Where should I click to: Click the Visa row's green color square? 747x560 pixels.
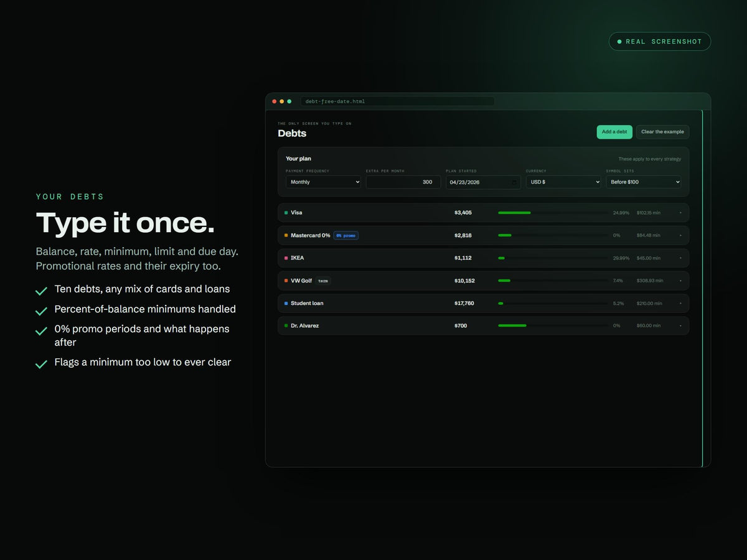pos(286,213)
